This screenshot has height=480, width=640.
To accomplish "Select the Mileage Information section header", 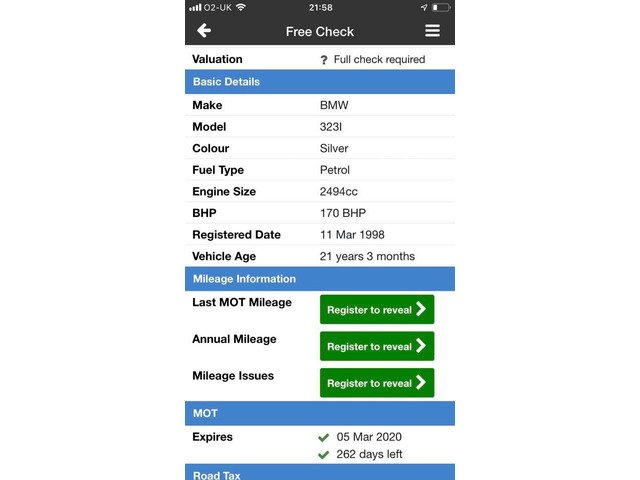I will point(320,279).
